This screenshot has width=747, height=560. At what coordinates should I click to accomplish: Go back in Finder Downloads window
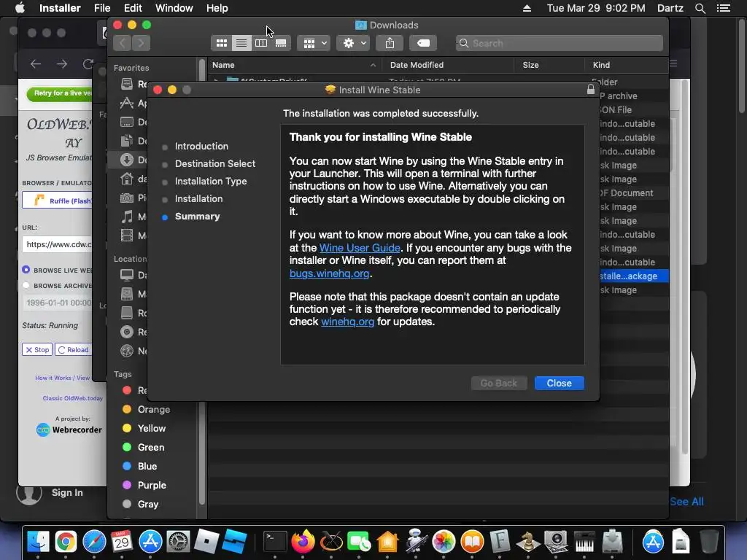[123, 43]
